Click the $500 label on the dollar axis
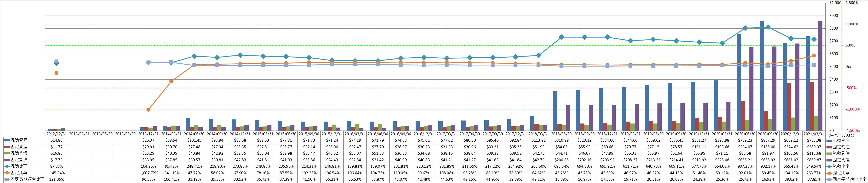Screen dimensions: 868x183 pos(834,67)
